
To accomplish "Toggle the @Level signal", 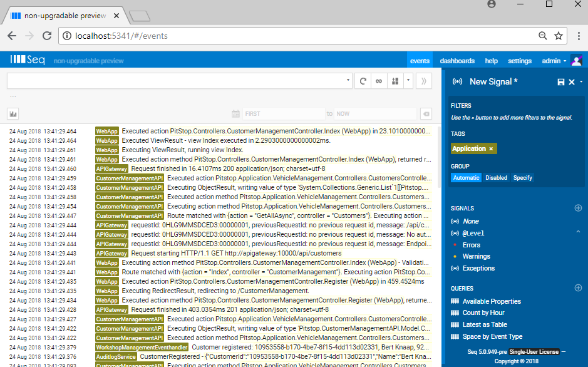I will 473,233.
